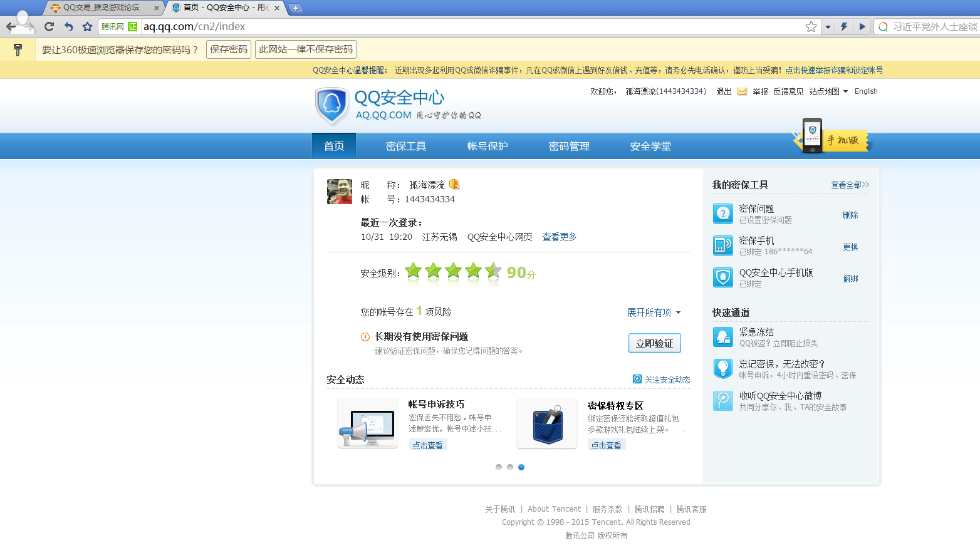The width and height of the screenshot is (980, 558).
Task: Click the QQ安全中心 shield logo
Action: click(x=332, y=106)
